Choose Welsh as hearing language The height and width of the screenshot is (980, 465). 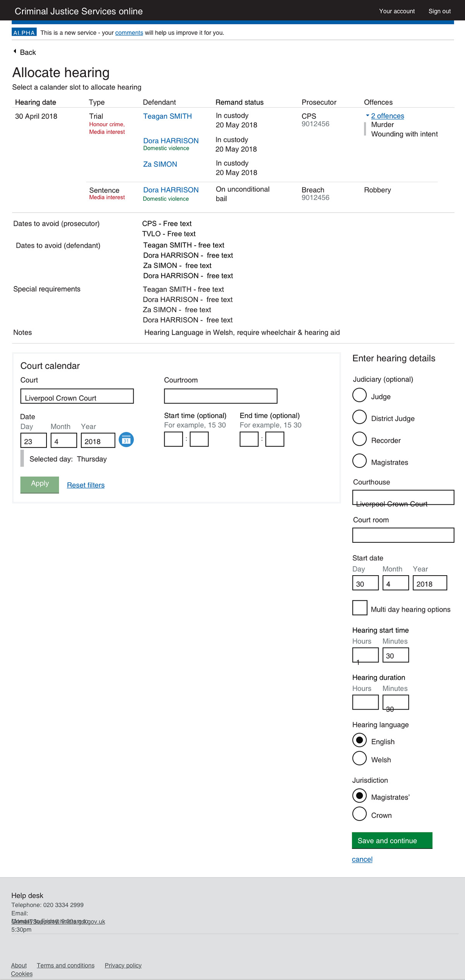tap(359, 758)
